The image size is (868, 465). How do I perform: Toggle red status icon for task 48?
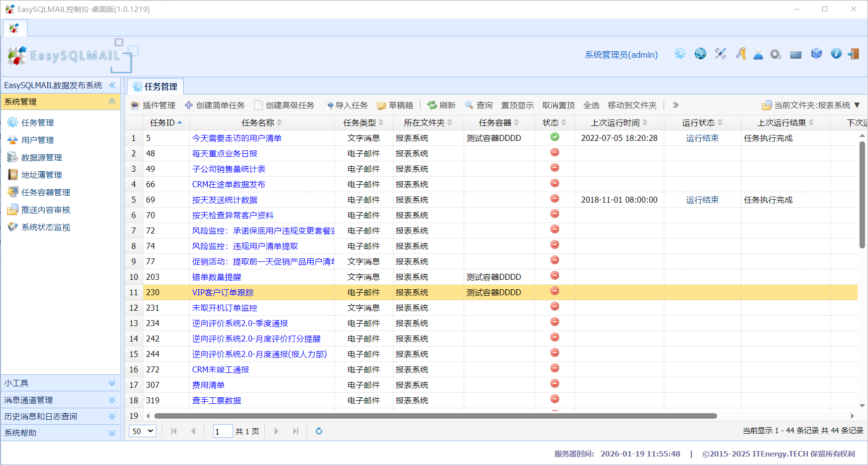(555, 152)
